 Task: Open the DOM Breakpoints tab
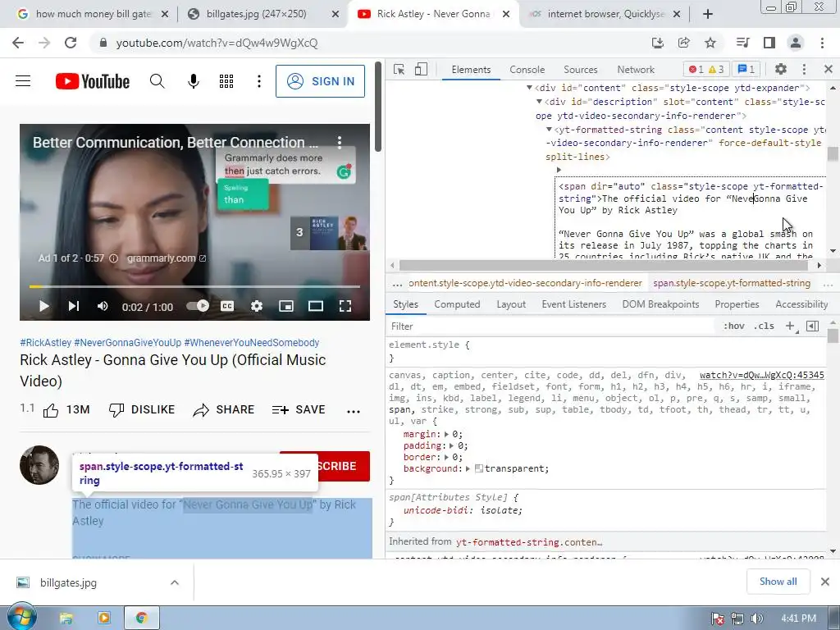coord(660,304)
